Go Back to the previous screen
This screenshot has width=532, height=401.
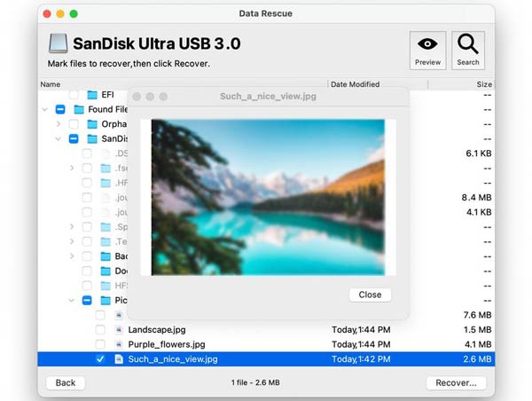click(66, 383)
